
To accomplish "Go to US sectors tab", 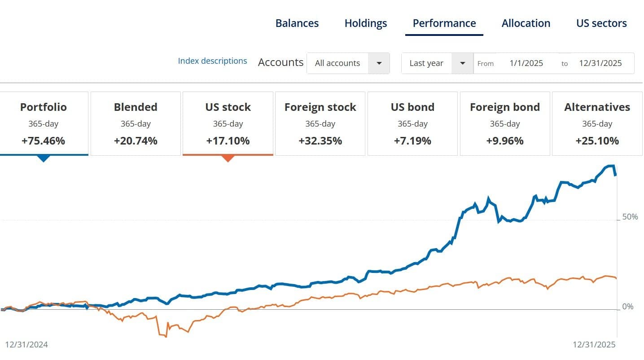I will (x=601, y=23).
